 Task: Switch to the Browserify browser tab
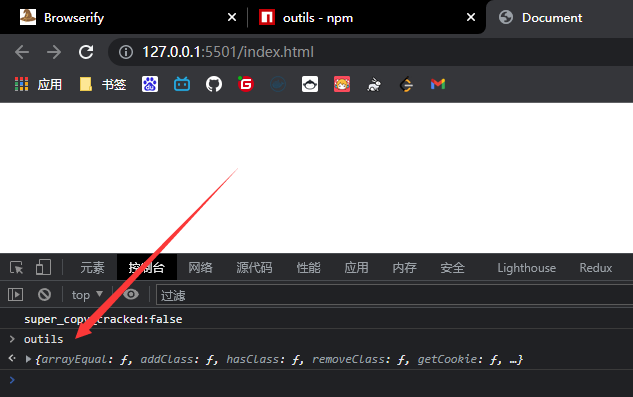[x=125, y=17]
